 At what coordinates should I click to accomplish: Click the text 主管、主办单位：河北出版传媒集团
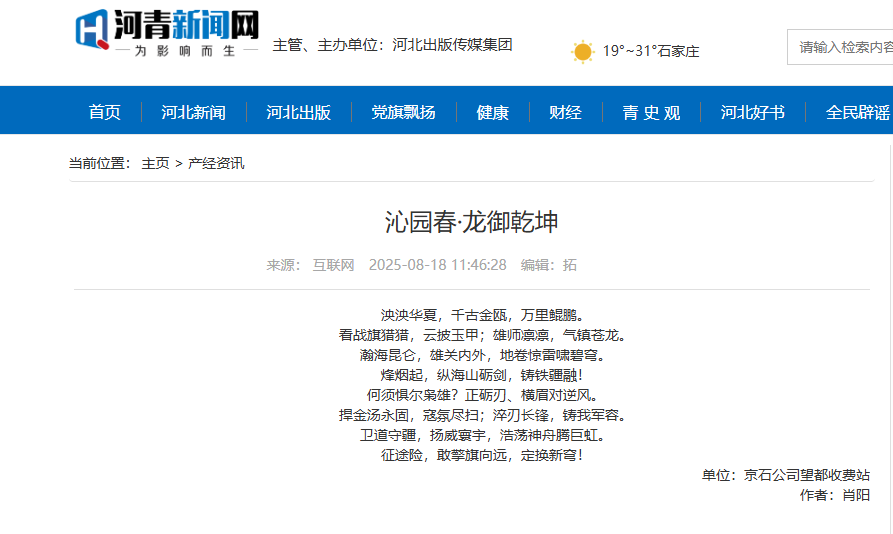click(392, 45)
